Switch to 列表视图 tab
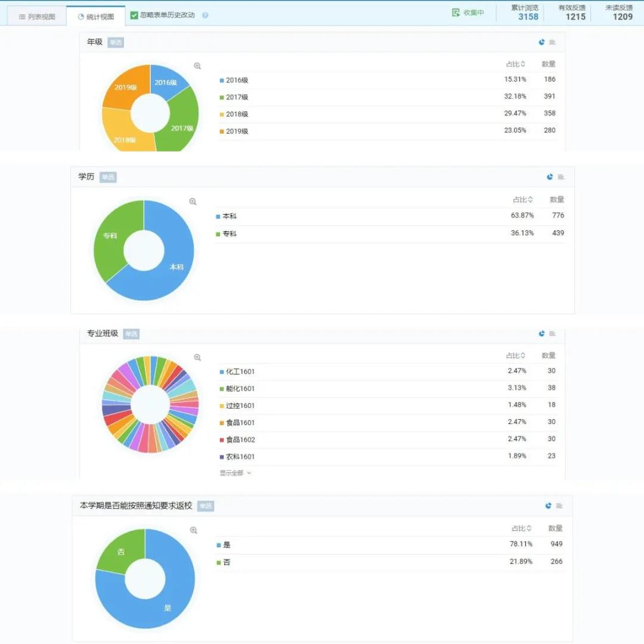The width and height of the screenshot is (644, 644). click(37, 17)
